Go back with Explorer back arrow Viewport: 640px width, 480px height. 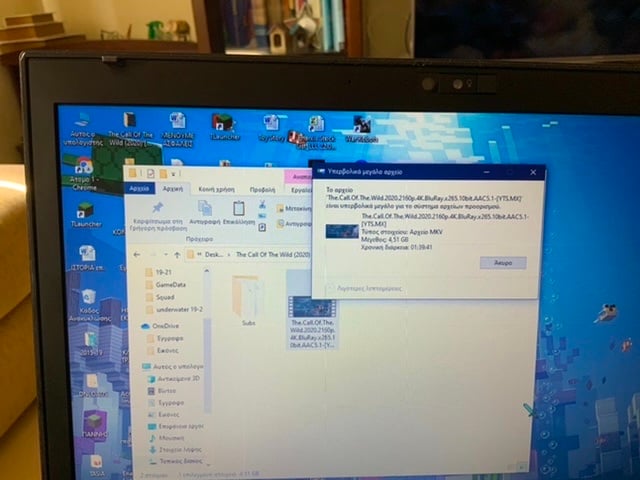click(x=137, y=255)
